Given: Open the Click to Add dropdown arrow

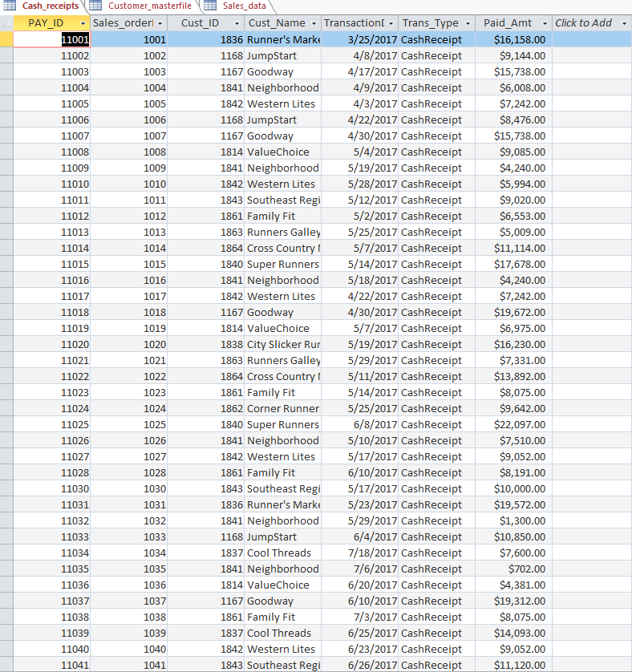Looking at the screenshot, I should pos(624,23).
